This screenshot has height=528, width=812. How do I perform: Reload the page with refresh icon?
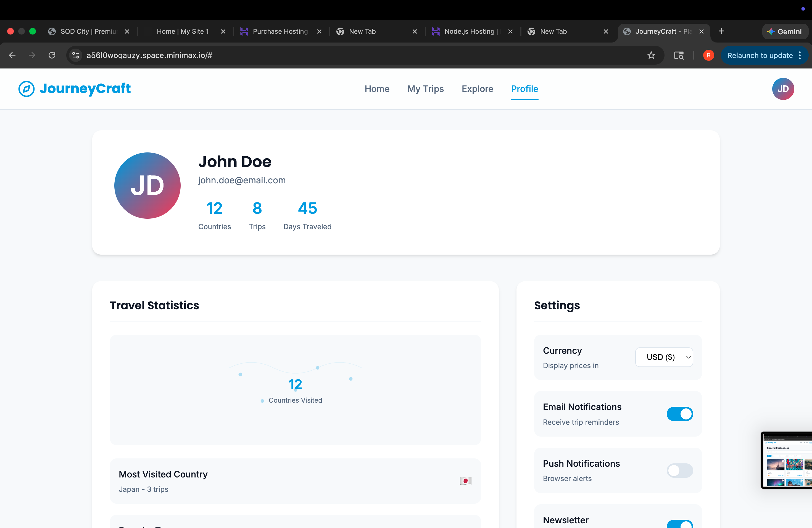[x=52, y=55]
